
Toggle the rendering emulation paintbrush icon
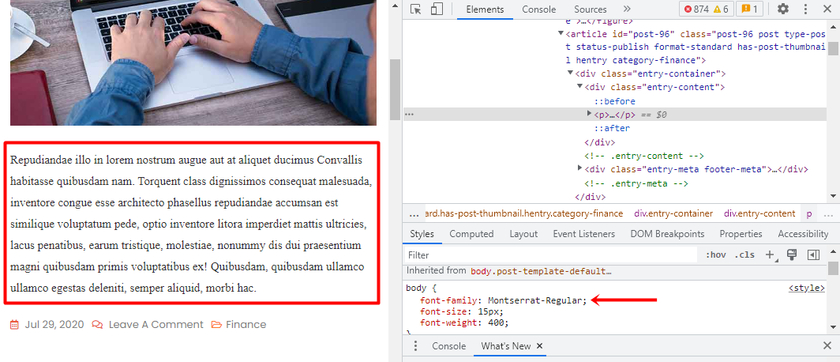pyautogui.click(x=792, y=255)
